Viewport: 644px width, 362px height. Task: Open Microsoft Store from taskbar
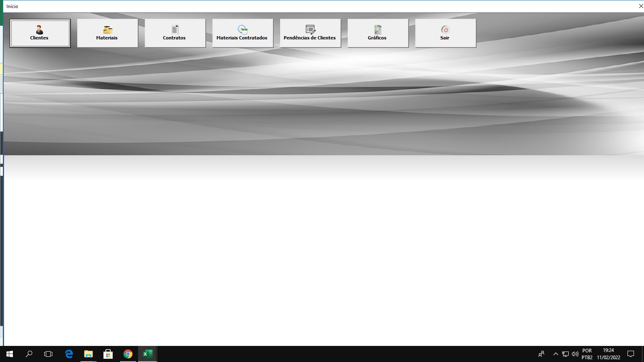click(x=108, y=354)
